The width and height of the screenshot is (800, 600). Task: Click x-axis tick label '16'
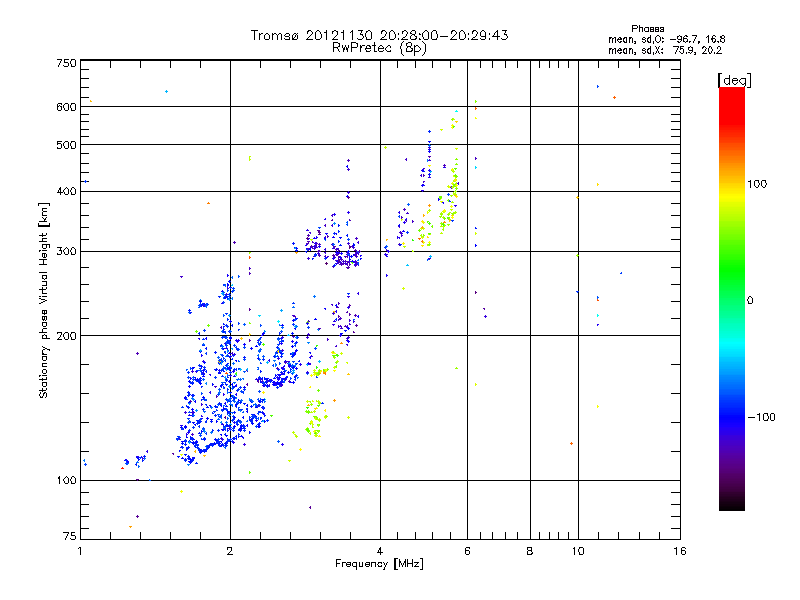[680, 551]
